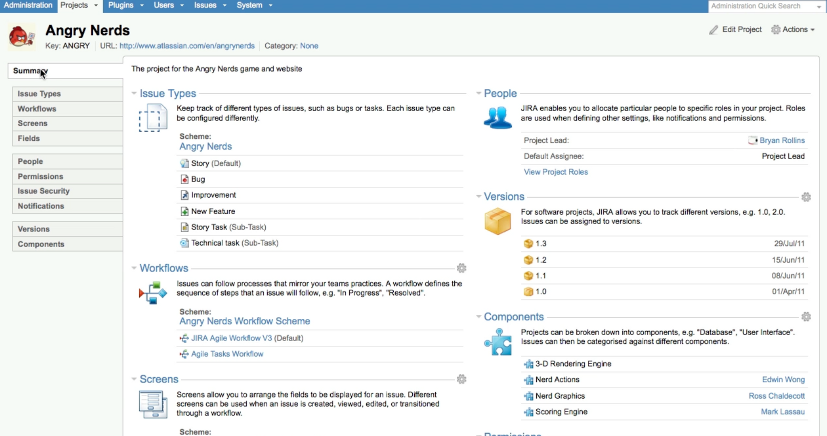Image resolution: width=827 pixels, height=436 pixels.
Task: Open the Projects menu dropdown arrow
Action: tap(96, 6)
